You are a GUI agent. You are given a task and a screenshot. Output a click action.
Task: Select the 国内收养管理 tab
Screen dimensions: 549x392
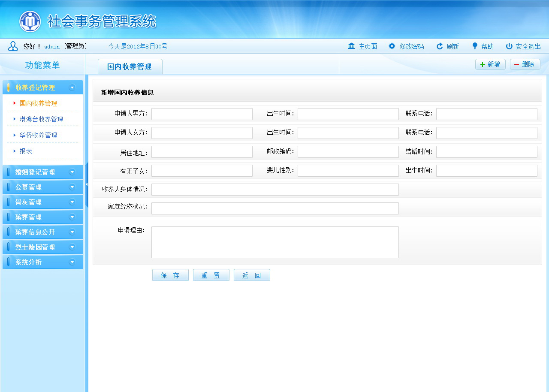tap(130, 66)
